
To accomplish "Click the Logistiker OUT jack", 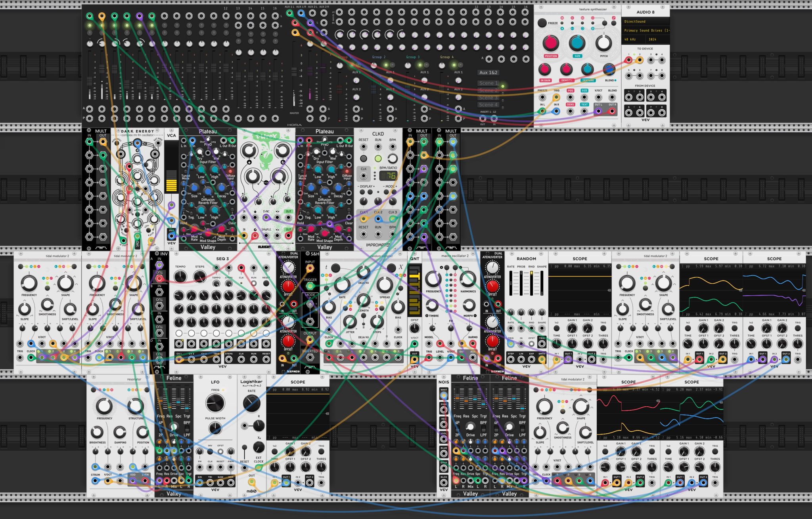I will [251, 482].
